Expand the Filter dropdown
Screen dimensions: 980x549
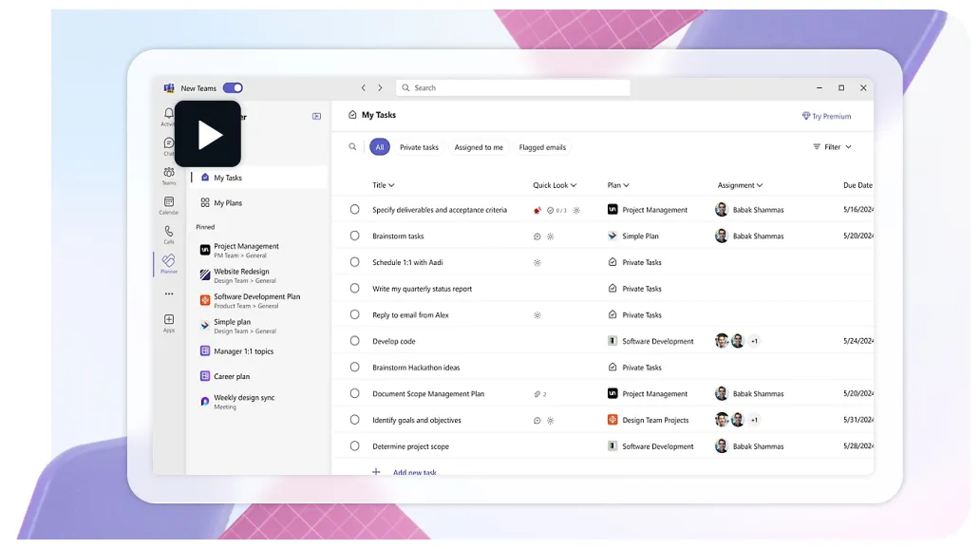point(832,147)
